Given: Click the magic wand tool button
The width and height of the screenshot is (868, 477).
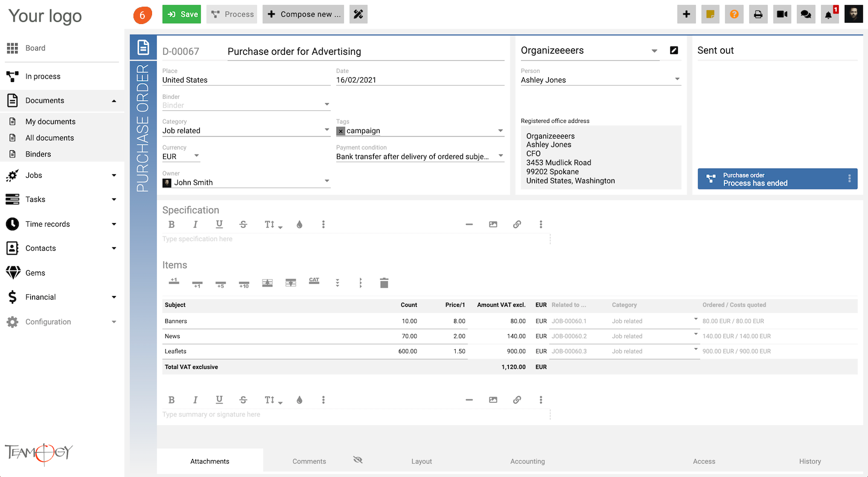Looking at the screenshot, I should (358, 14).
